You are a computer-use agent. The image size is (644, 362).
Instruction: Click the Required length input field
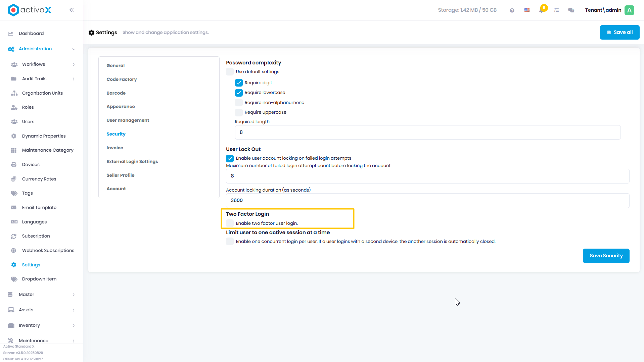[428, 133]
